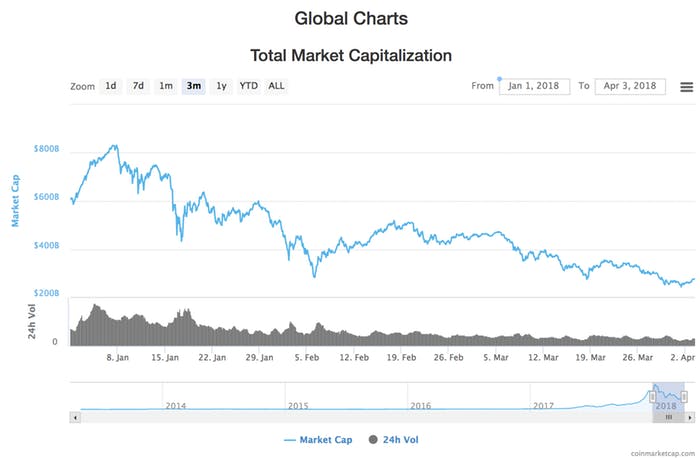
Task: Click the scrollbar right arrow
Action: [692, 416]
